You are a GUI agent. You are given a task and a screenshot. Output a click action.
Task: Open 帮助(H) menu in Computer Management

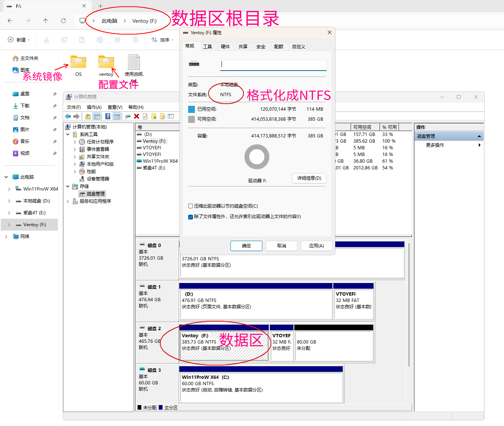click(x=136, y=107)
